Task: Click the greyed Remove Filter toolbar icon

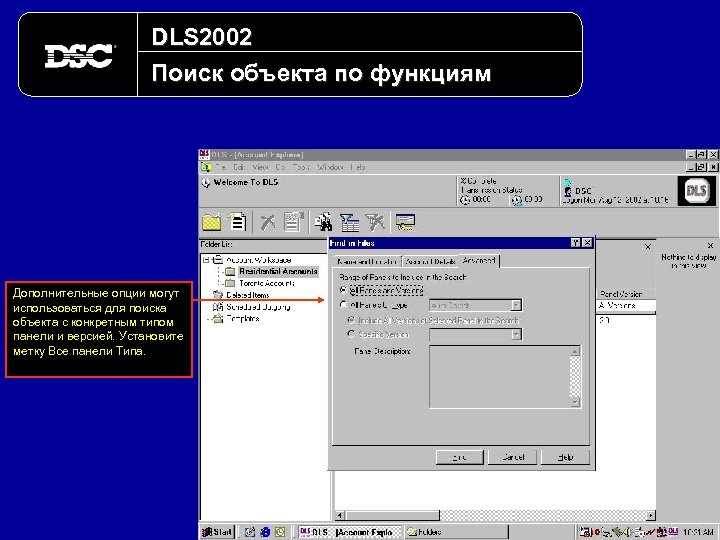Action: (x=375, y=222)
